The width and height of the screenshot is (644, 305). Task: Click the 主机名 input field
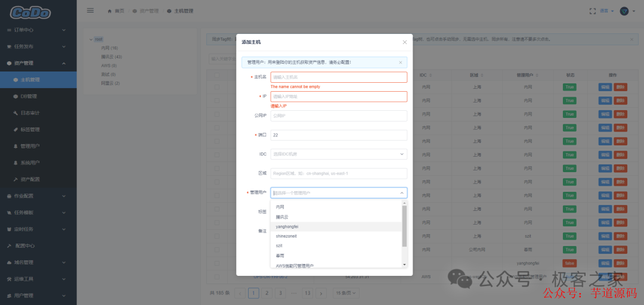tap(339, 77)
